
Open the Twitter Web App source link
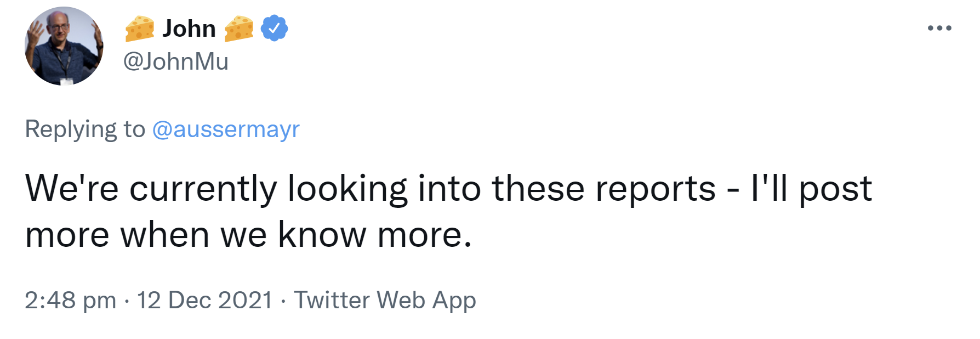[385, 300]
